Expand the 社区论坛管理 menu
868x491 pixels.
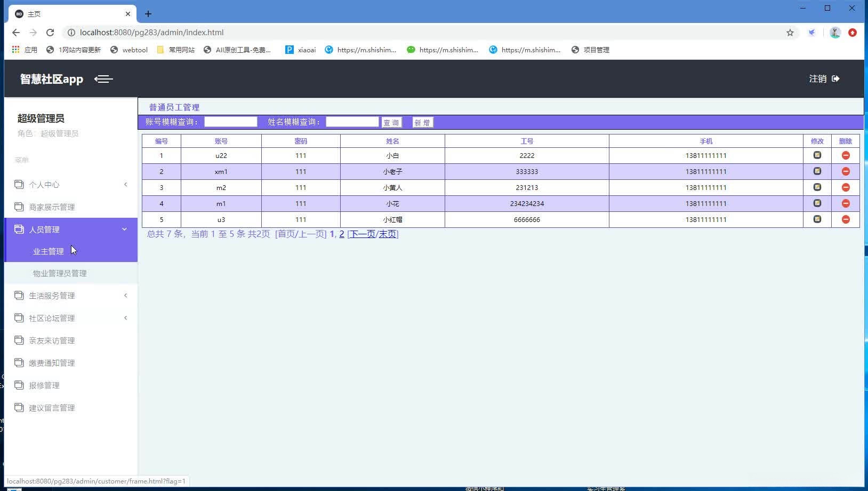point(71,318)
